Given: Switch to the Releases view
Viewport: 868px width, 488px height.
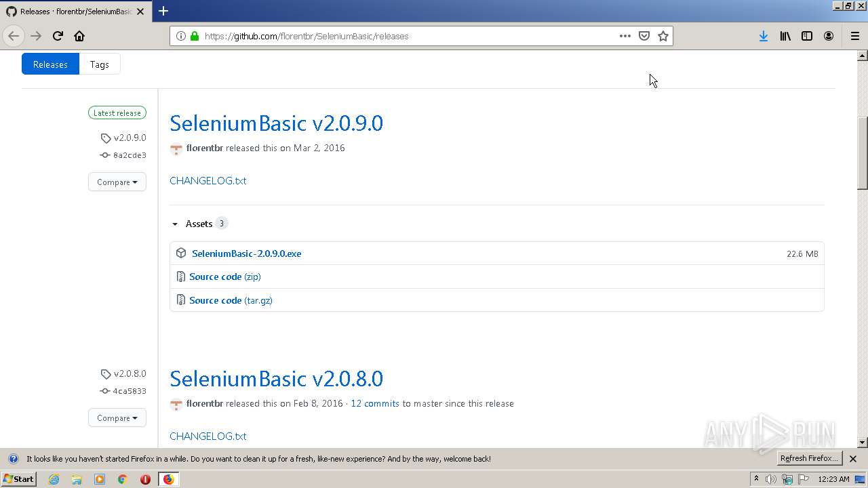Looking at the screenshot, I should click(50, 64).
